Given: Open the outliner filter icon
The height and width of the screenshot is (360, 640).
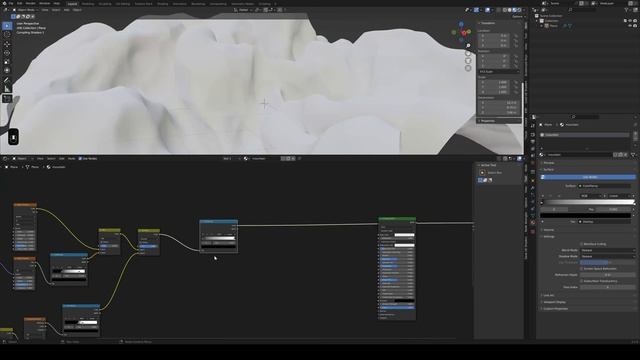Looking at the screenshot, I should 627,10.
